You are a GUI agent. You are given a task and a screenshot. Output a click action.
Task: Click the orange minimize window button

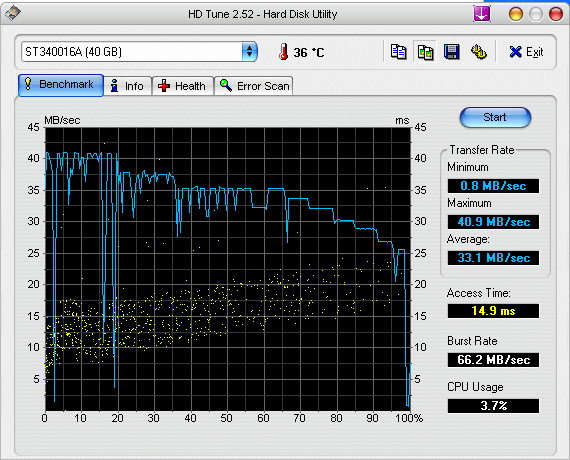point(515,14)
